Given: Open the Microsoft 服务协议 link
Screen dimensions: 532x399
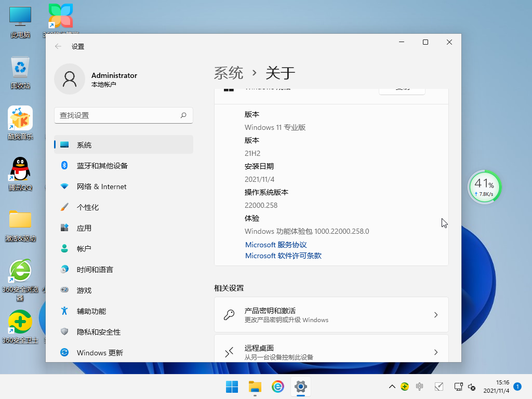Looking at the screenshot, I should click(275, 245).
